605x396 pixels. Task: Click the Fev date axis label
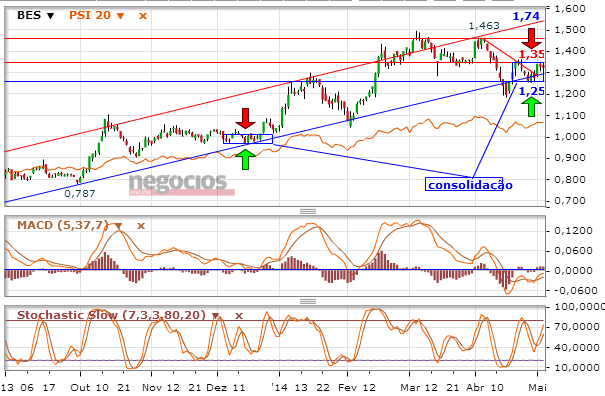click(x=348, y=388)
